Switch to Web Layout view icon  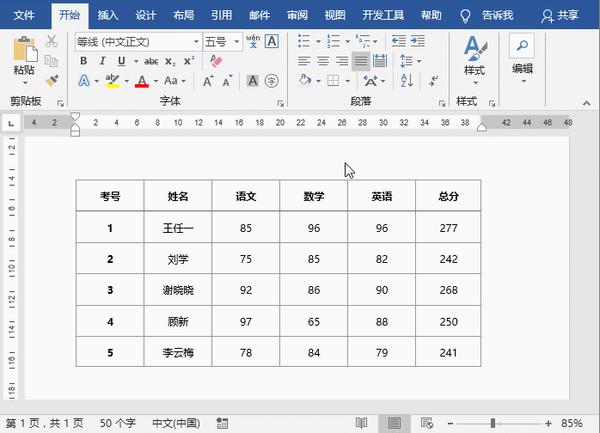(427, 423)
